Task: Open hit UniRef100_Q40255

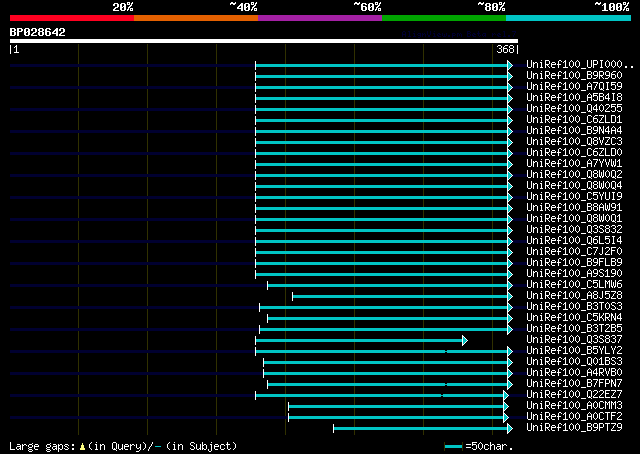Action: tap(574, 109)
